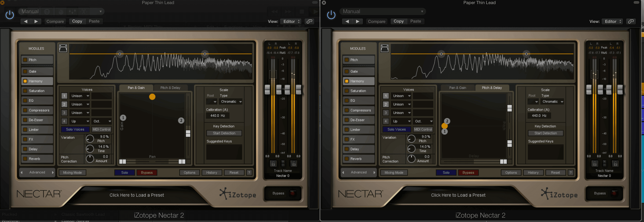The height and width of the screenshot is (222, 644).
Task: Click Reset button in right window
Action: (x=555, y=172)
